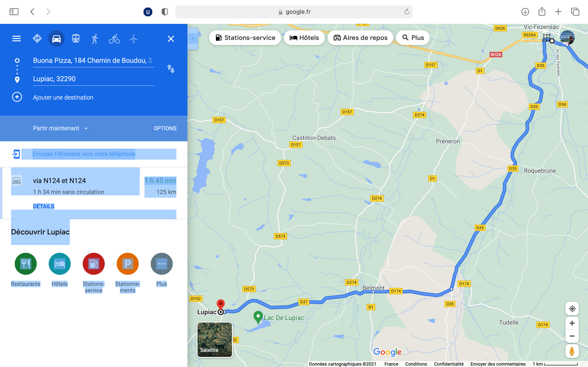Image resolution: width=588 pixels, height=367 pixels.
Task: Expand route DÉTAILS
Action: pyautogui.click(x=44, y=206)
